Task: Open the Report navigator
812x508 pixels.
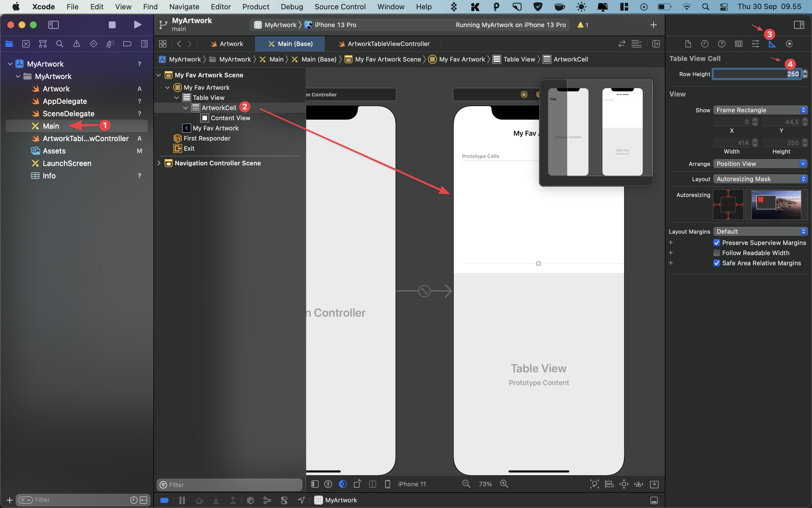Action: 144,44
